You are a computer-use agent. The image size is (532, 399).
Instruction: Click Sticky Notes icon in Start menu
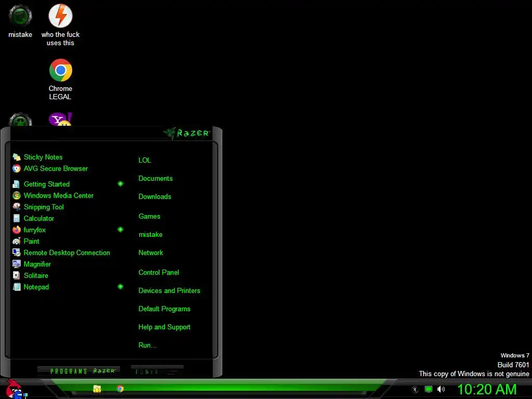click(17, 157)
